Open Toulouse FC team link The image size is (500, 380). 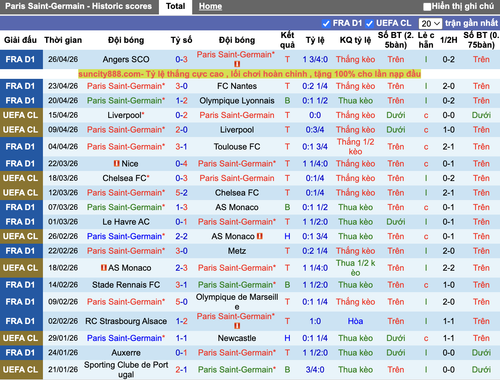coord(237,147)
